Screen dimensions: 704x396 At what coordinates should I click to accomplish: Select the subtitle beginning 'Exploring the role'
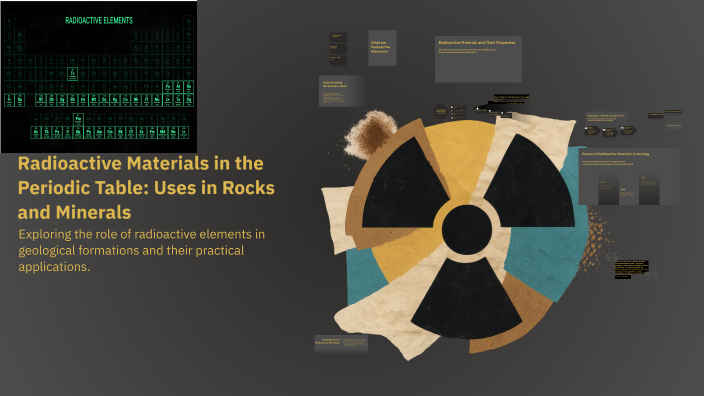[x=142, y=250]
